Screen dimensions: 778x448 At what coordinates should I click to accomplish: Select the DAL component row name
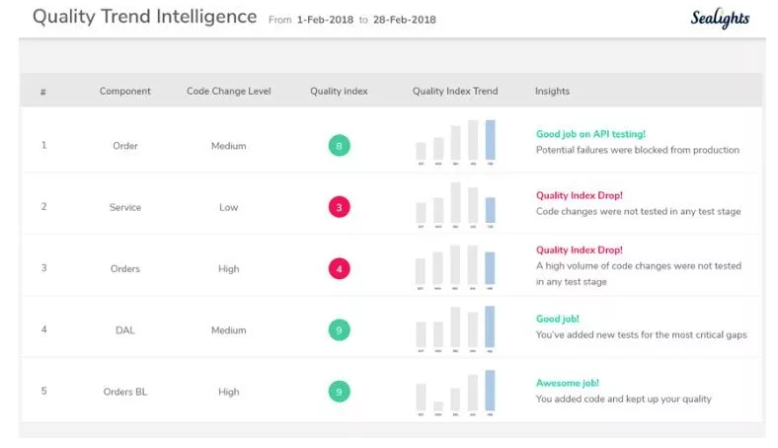click(125, 330)
